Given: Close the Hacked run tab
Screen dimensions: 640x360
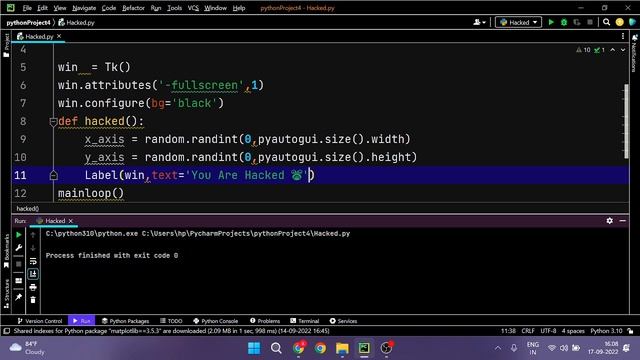Looking at the screenshot, I should (x=71, y=221).
